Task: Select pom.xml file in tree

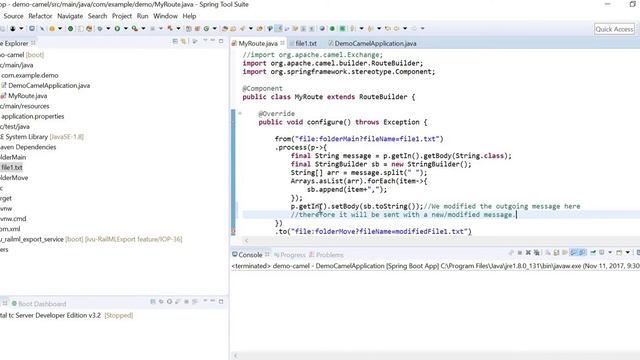Action: click(10, 229)
